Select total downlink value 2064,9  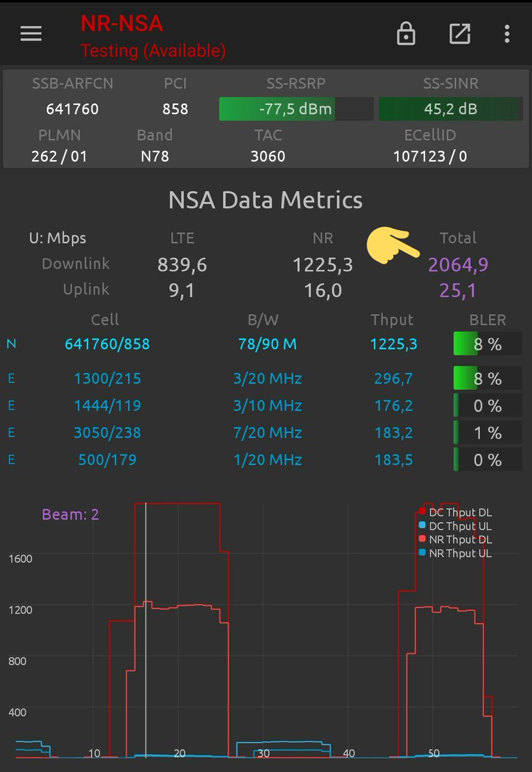[x=458, y=264]
